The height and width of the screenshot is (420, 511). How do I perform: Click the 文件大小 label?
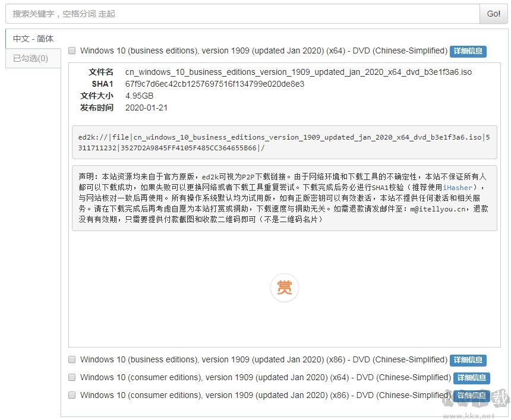pyautogui.click(x=97, y=96)
